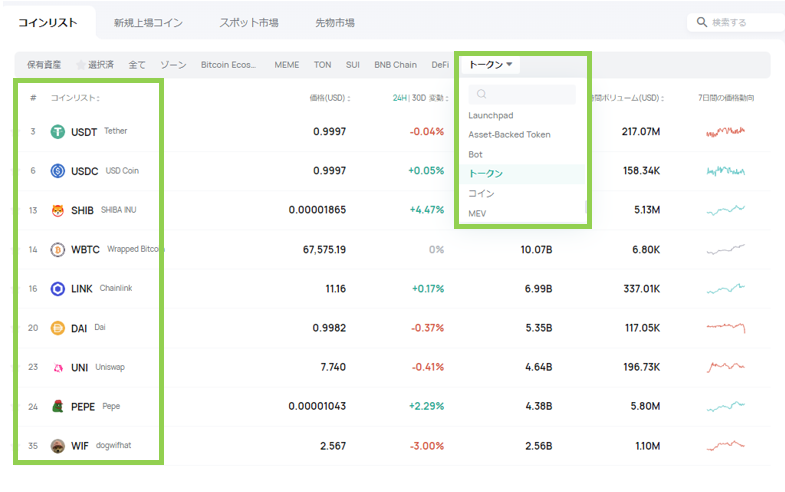Choose コイン from the dropdown list

pos(481,193)
